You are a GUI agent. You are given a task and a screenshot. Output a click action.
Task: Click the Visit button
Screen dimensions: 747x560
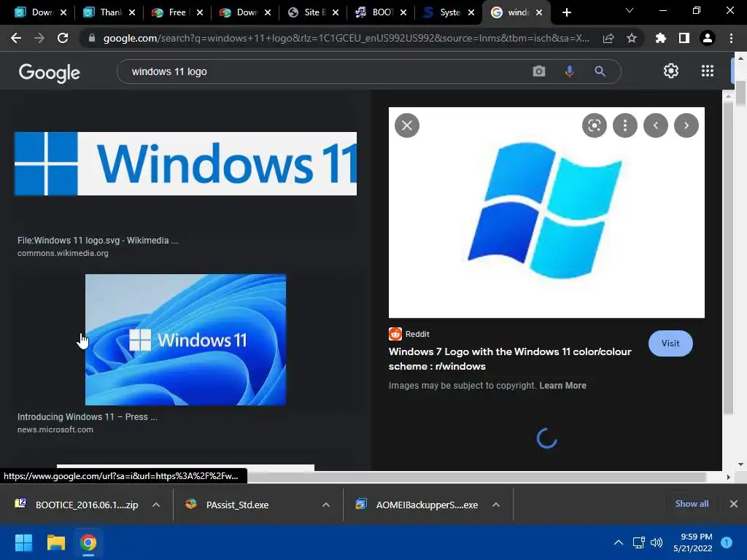(x=670, y=343)
